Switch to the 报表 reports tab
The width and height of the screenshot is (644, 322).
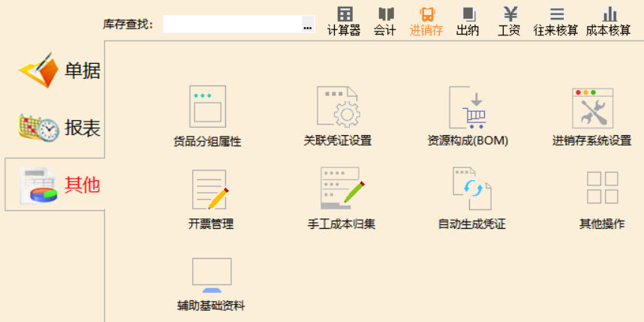point(60,128)
